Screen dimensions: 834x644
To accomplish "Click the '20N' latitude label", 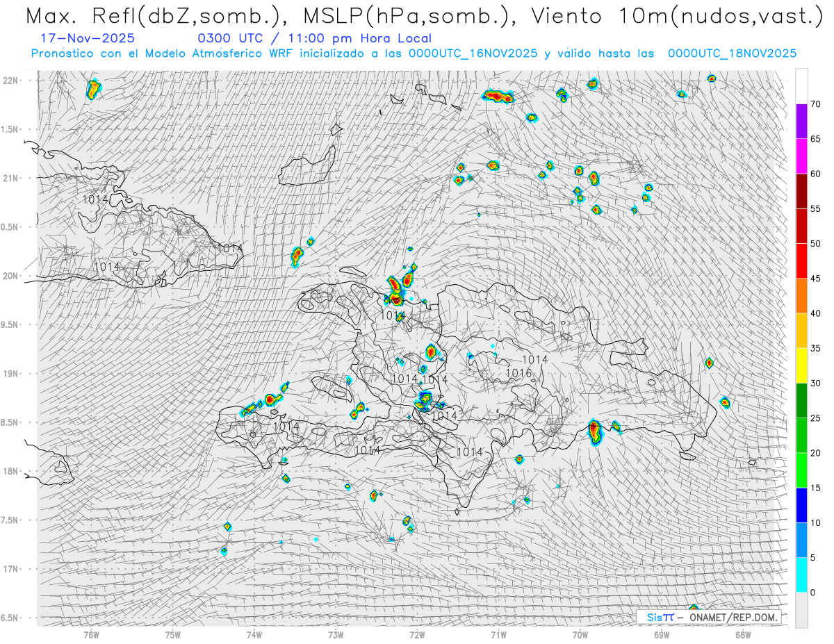I will click(x=10, y=276).
